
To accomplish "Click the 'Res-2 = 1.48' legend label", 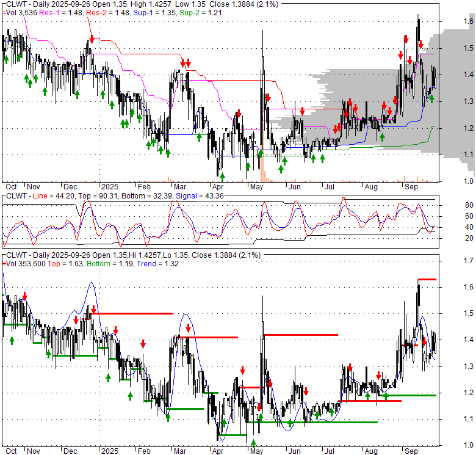I will tap(108, 13).
